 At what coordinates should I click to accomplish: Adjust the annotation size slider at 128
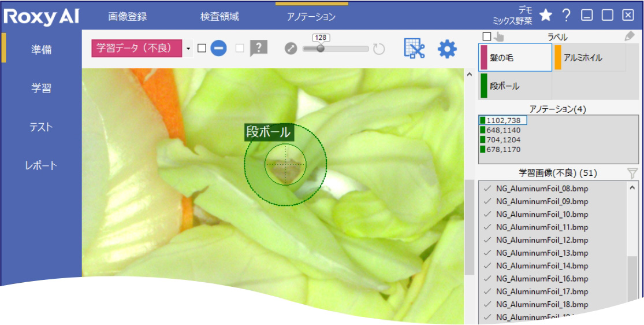pos(321,48)
